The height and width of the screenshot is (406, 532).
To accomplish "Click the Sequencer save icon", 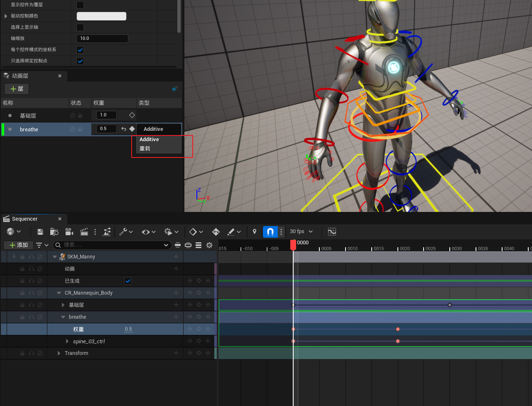I will pos(40,232).
